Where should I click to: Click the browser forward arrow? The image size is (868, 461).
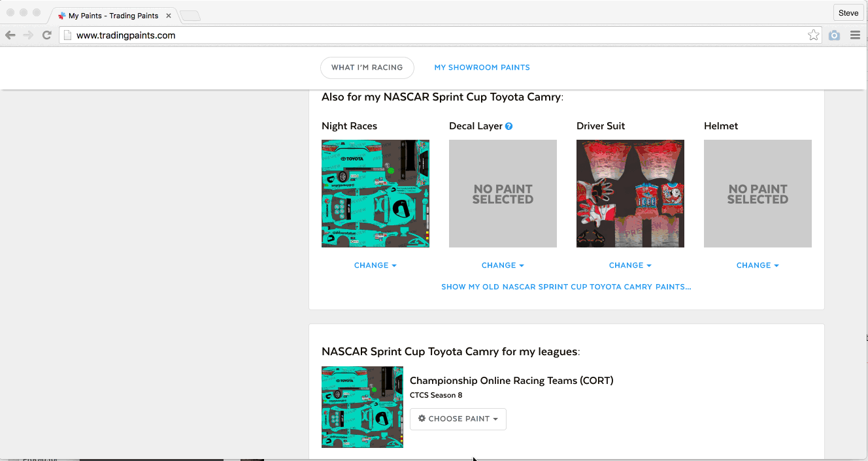[28, 35]
